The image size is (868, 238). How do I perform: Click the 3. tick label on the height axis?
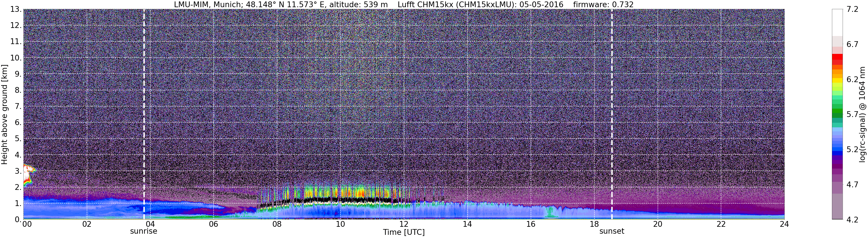click(x=18, y=171)
